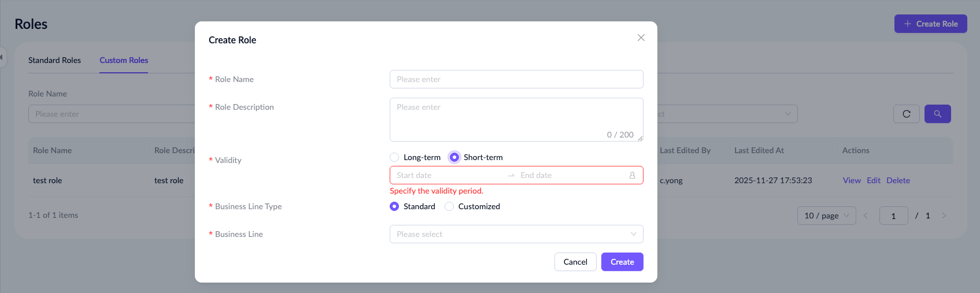
Task: Click the purple Create button
Action: (622, 262)
